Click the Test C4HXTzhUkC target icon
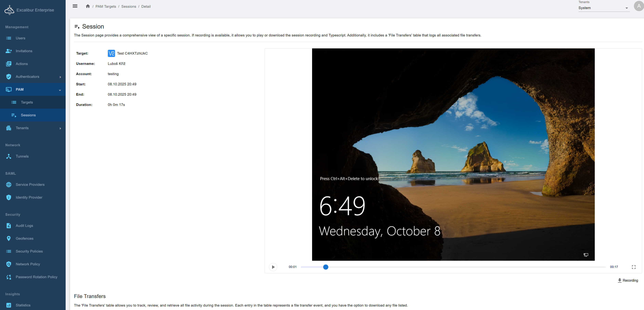This screenshot has width=644, height=310. 111,53
